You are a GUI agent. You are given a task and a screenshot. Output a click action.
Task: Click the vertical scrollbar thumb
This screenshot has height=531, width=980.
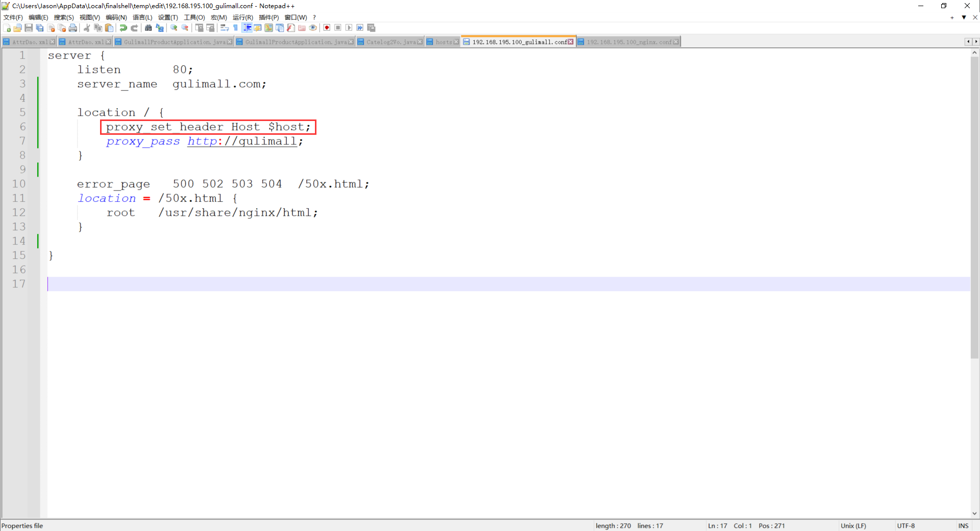click(974, 204)
